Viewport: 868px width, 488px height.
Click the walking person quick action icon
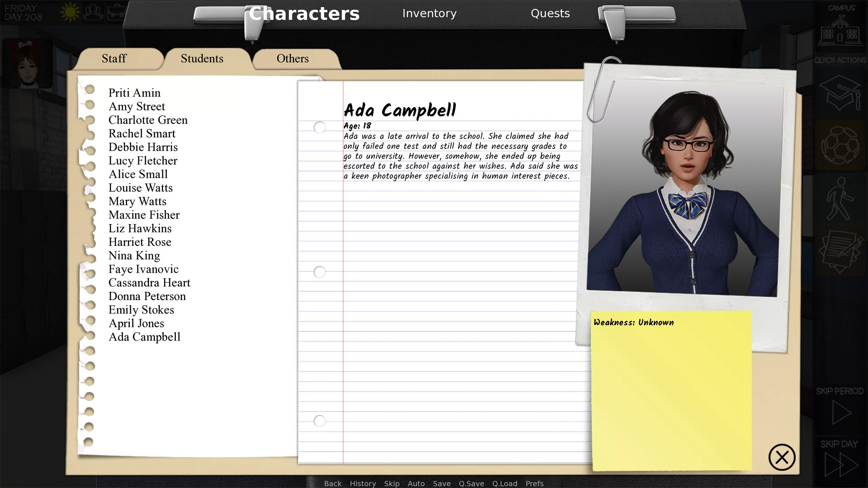[840, 199]
